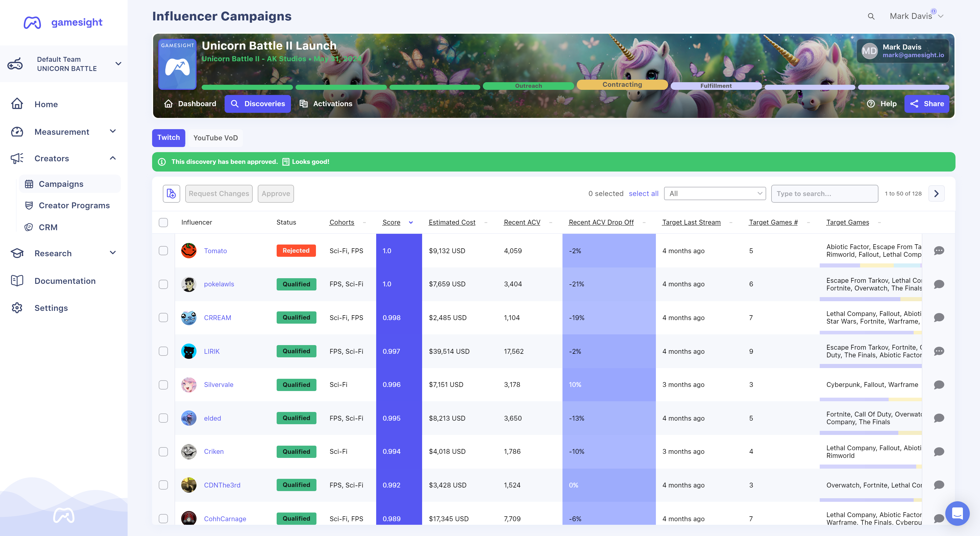Switch to the YouTube VoD tab

point(215,138)
